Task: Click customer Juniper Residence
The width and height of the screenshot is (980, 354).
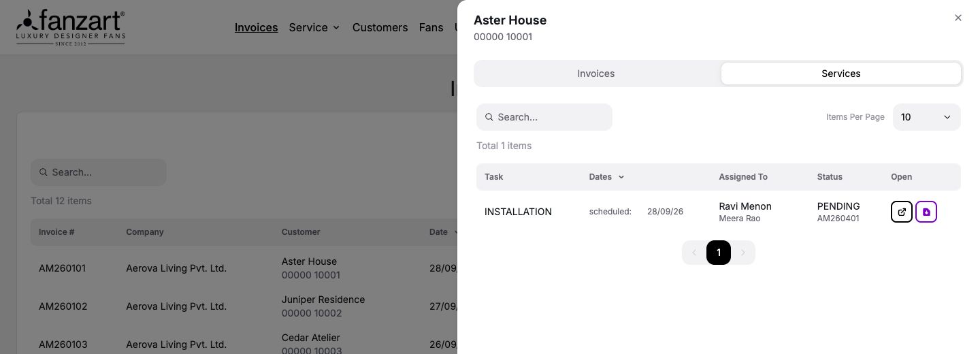Action: [323, 300]
